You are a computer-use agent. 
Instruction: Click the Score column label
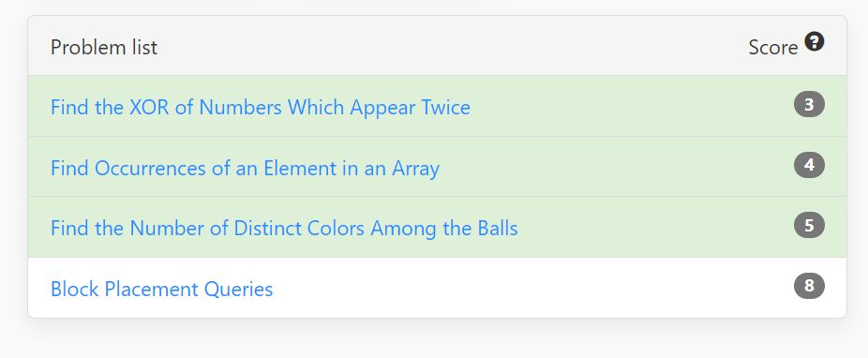pyautogui.click(x=772, y=48)
